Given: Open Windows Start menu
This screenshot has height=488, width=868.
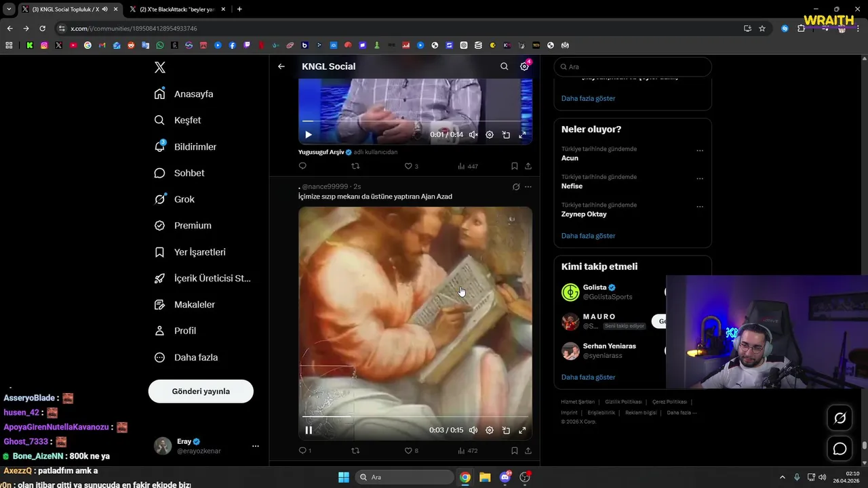Looking at the screenshot, I should point(343,477).
